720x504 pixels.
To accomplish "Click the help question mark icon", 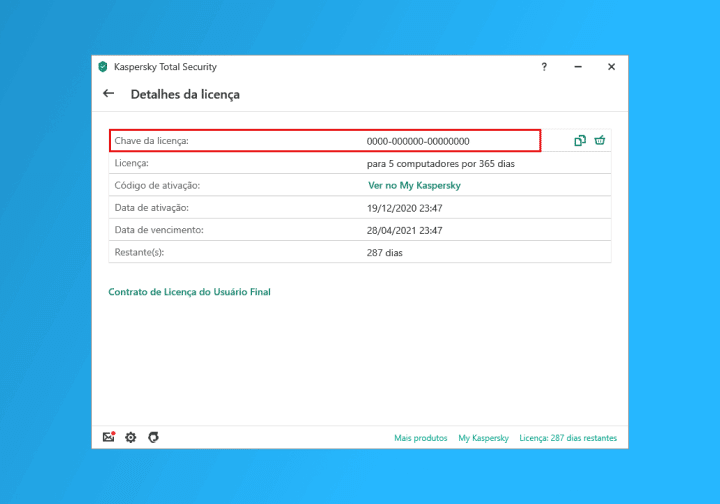I will [x=544, y=67].
